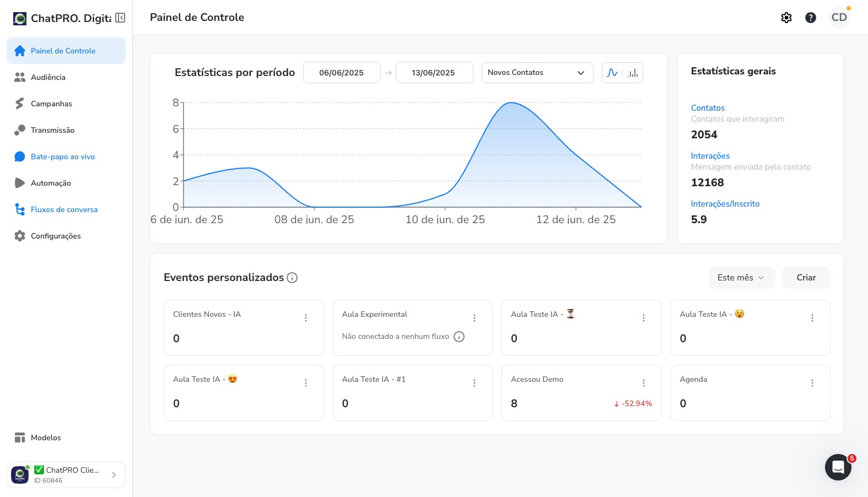This screenshot has height=497, width=868.
Task: Open options menu for Agenda card
Action: (812, 383)
